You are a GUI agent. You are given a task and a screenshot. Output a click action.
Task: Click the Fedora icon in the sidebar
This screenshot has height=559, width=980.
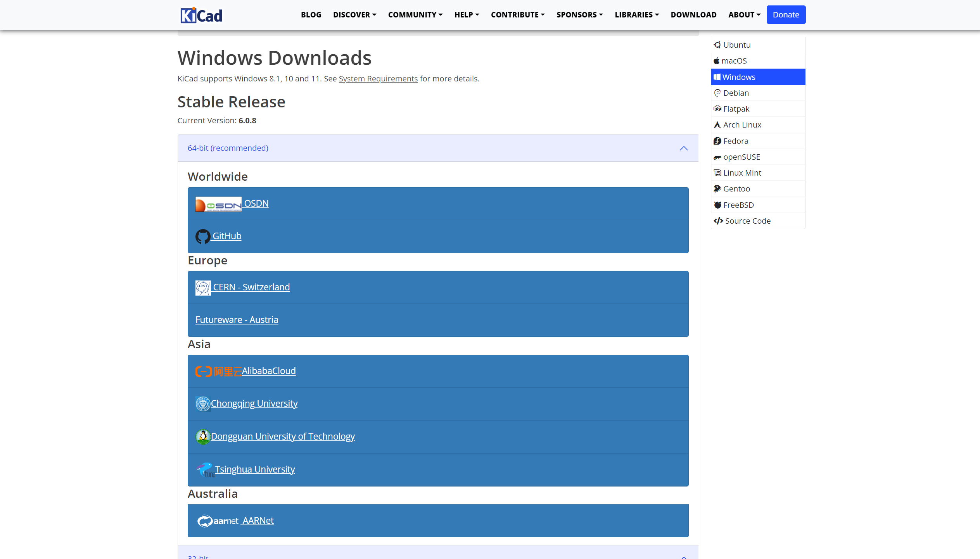tap(717, 141)
